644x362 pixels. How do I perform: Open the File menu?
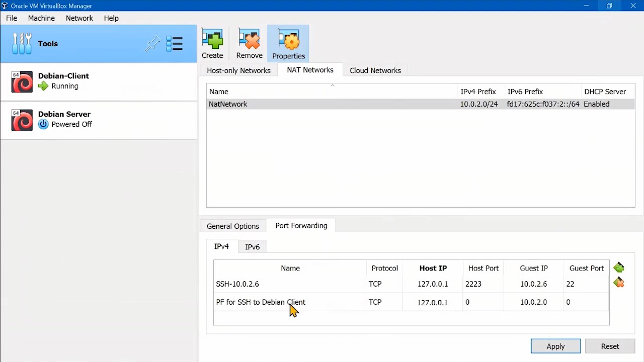click(x=12, y=18)
